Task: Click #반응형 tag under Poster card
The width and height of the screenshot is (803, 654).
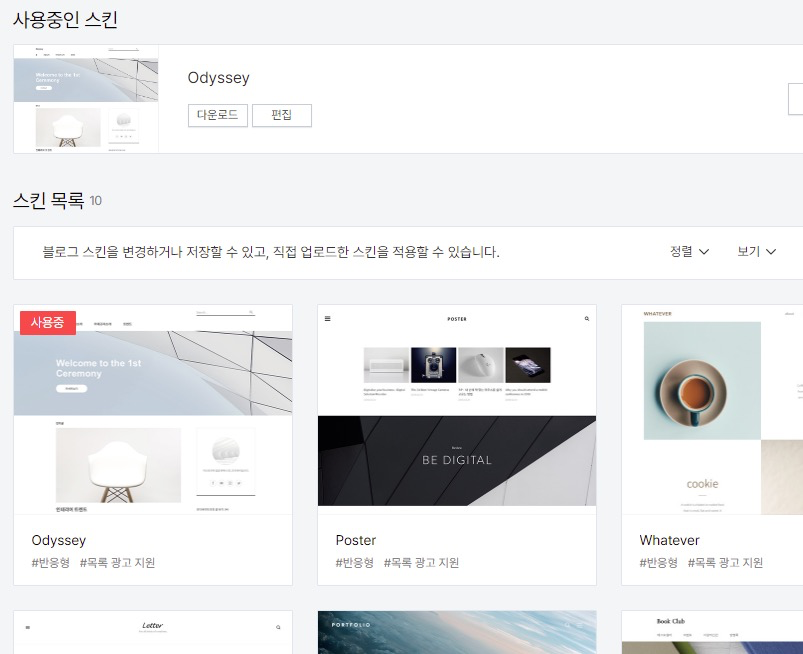Action: [354, 563]
